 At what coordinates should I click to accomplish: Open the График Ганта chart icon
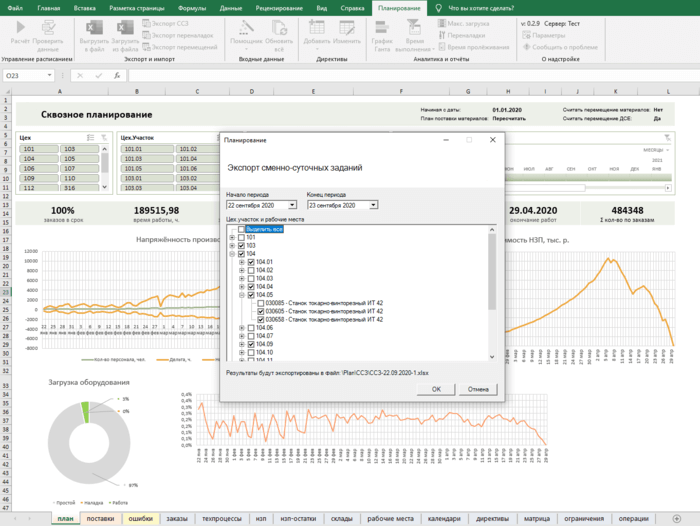pyautogui.click(x=382, y=27)
